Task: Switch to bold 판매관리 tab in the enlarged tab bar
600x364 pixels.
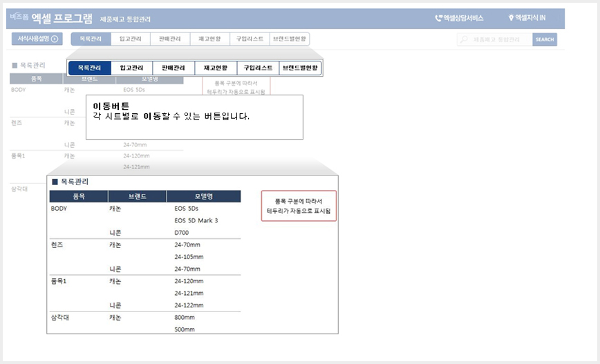Action: pos(174,68)
